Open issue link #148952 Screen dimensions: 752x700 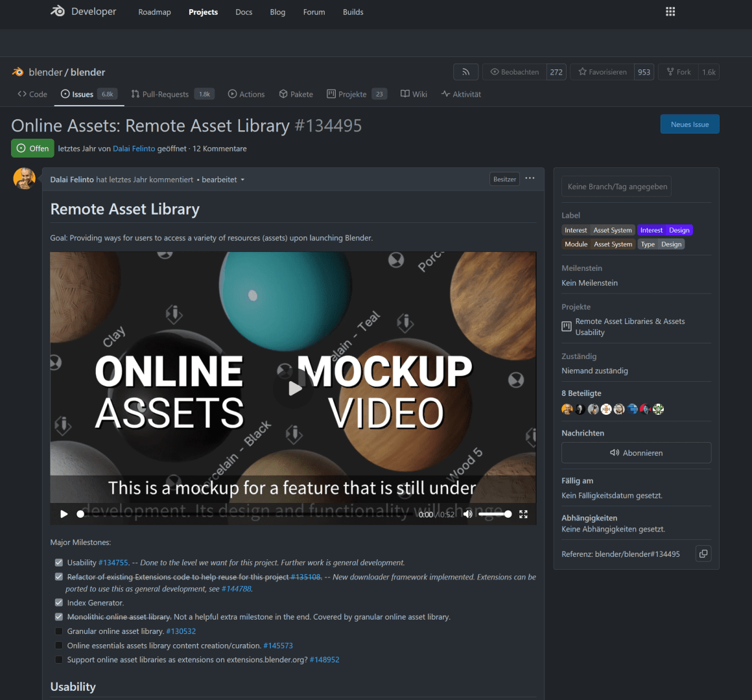click(x=325, y=660)
